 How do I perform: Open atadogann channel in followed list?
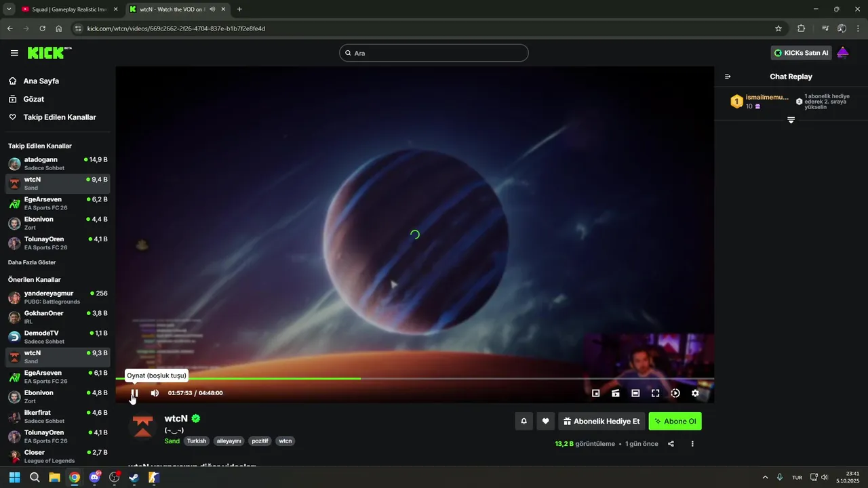point(58,163)
